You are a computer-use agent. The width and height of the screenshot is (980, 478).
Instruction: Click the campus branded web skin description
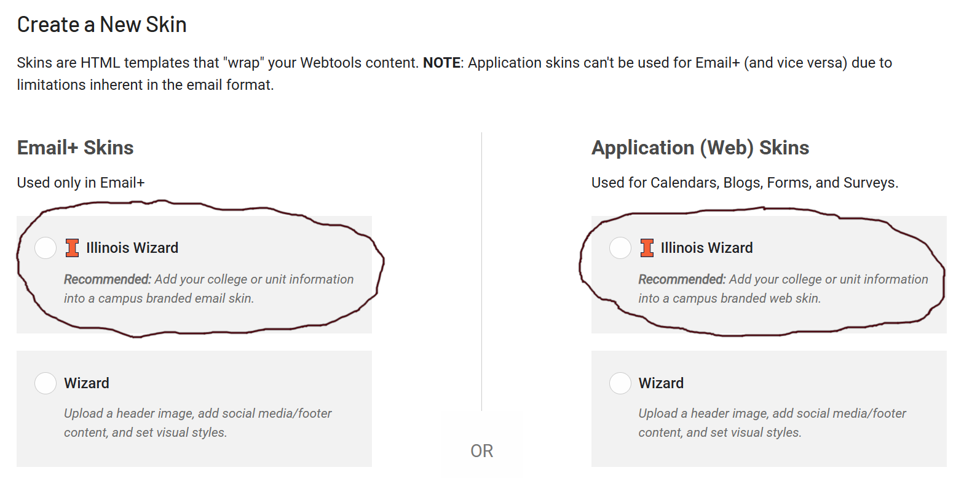pyautogui.click(x=783, y=289)
